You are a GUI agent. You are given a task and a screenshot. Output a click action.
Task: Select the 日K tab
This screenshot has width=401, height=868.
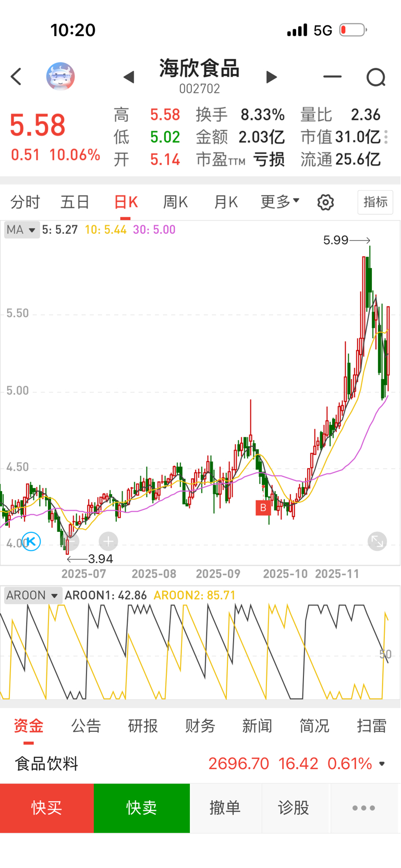(126, 202)
